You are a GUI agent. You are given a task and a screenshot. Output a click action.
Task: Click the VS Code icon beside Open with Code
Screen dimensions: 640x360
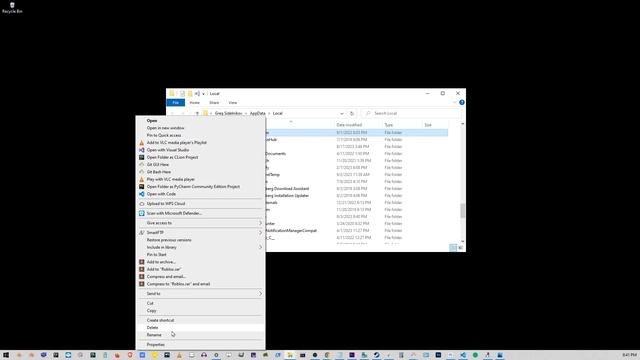pyautogui.click(x=142, y=194)
